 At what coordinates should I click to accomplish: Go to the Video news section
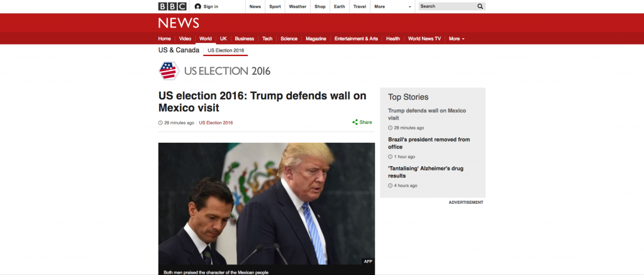[x=186, y=38]
